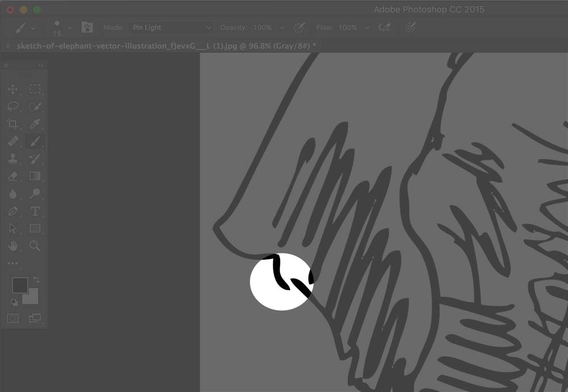Click the Flow percentage field
The width and height of the screenshot is (568, 392).
tap(348, 27)
